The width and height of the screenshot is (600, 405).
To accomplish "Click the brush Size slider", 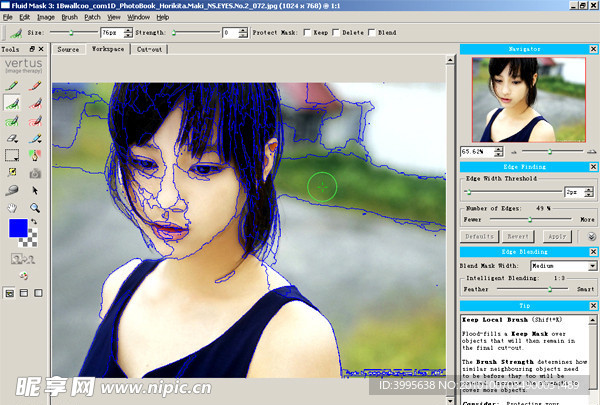I will click(73, 33).
